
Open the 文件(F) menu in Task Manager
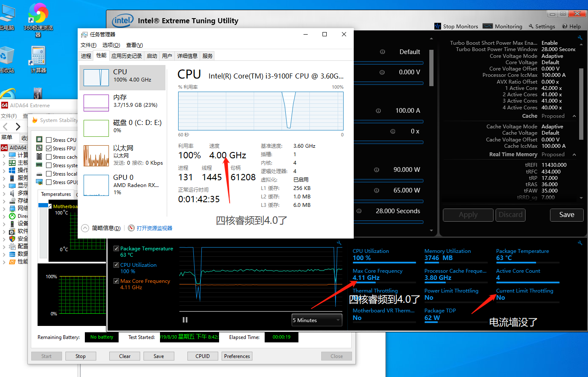point(88,45)
